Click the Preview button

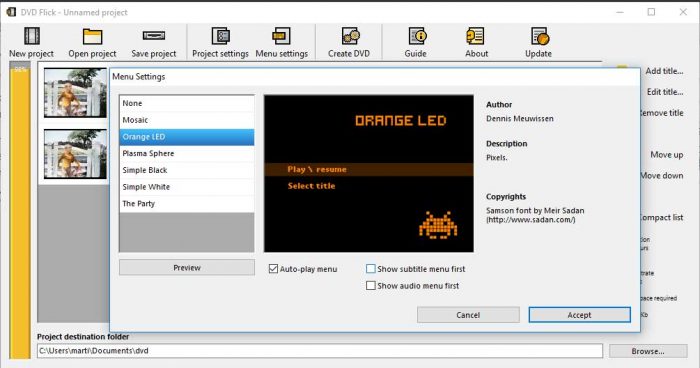187,268
